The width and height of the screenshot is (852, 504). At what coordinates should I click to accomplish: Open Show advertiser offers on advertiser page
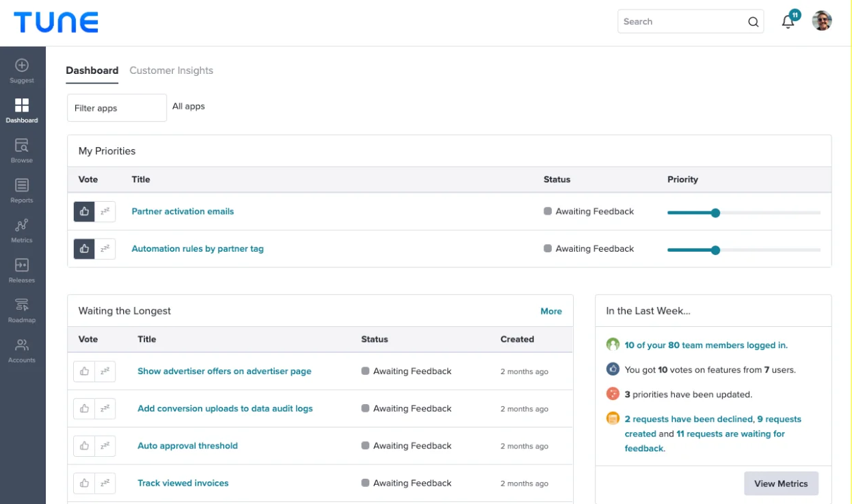pos(224,371)
